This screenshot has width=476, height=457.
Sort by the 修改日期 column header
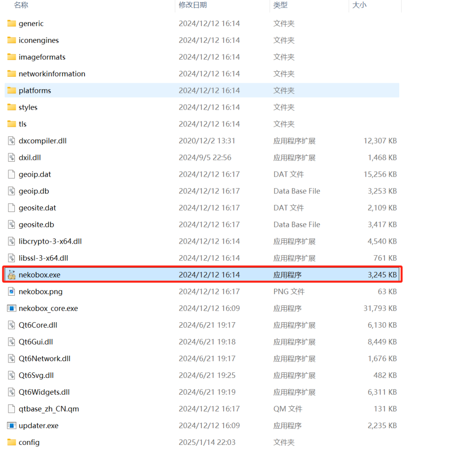[x=192, y=5]
